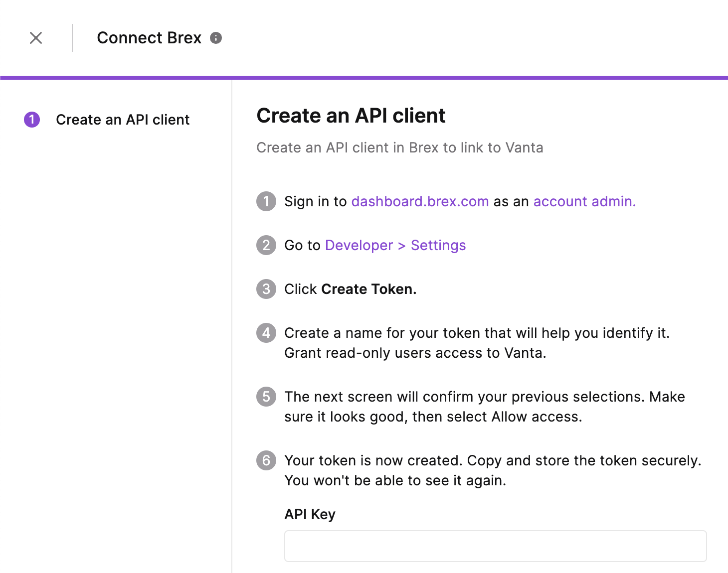The width and height of the screenshot is (728, 573).
Task: Click 'Grant read-only users access to Vanta.' text
Action: 415,353
